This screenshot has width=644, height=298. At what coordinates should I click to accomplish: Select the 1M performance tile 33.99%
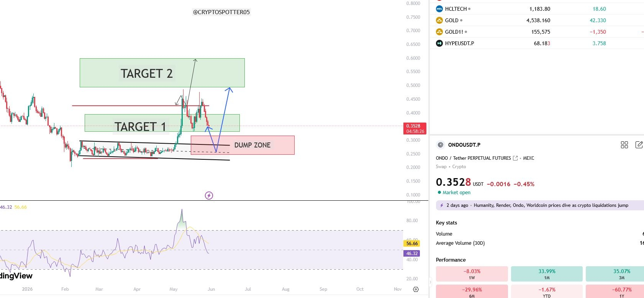coord(547,274)
